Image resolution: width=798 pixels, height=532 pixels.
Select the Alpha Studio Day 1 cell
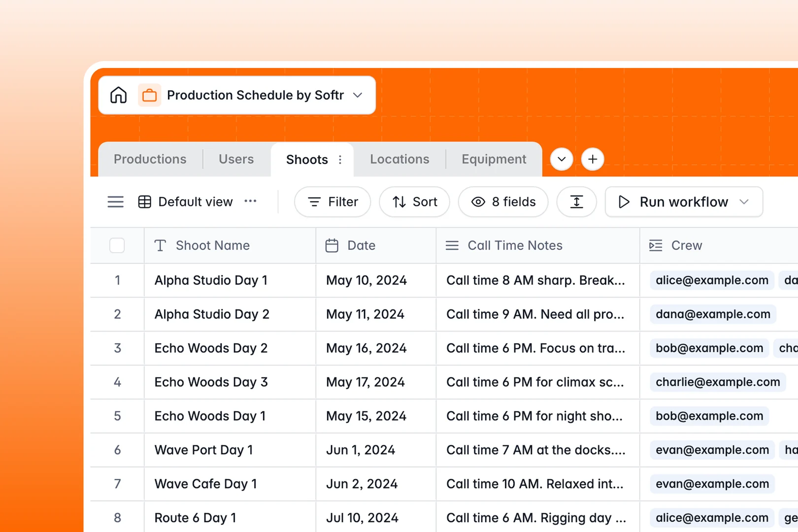(230, 280)
